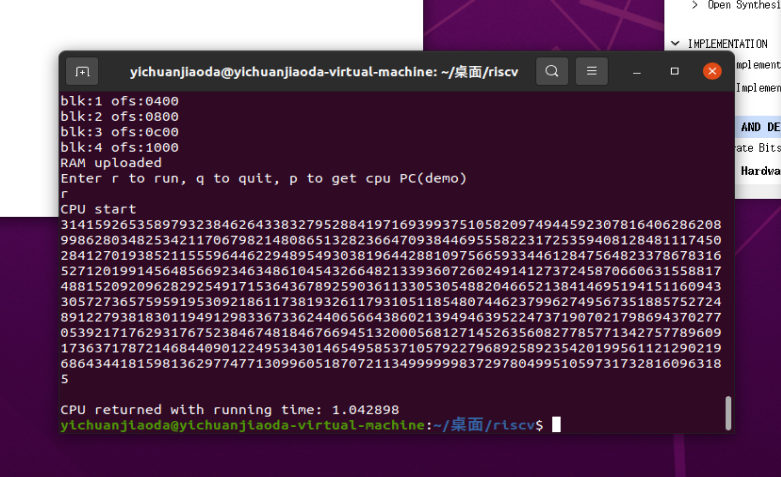Click the 'RAM uploaded' line
Screen dimensions: 781x477
[111, 163]
